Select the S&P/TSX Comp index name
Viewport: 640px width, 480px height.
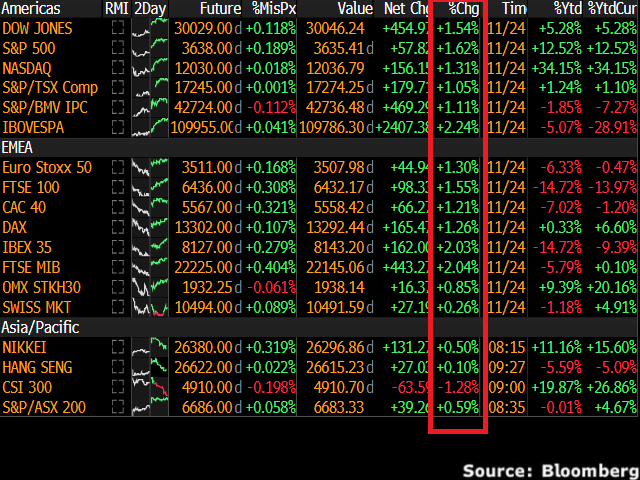tap(50, 88)
